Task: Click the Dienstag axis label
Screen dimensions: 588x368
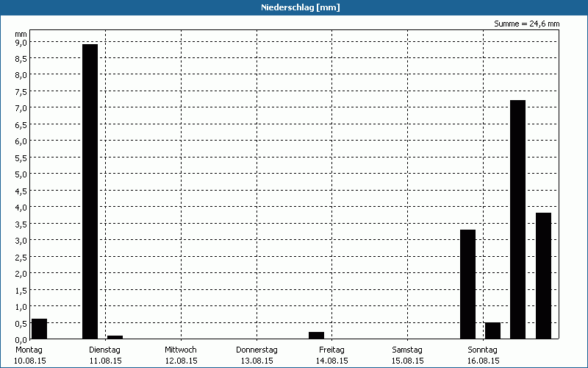Action: (x=104, y=350)
